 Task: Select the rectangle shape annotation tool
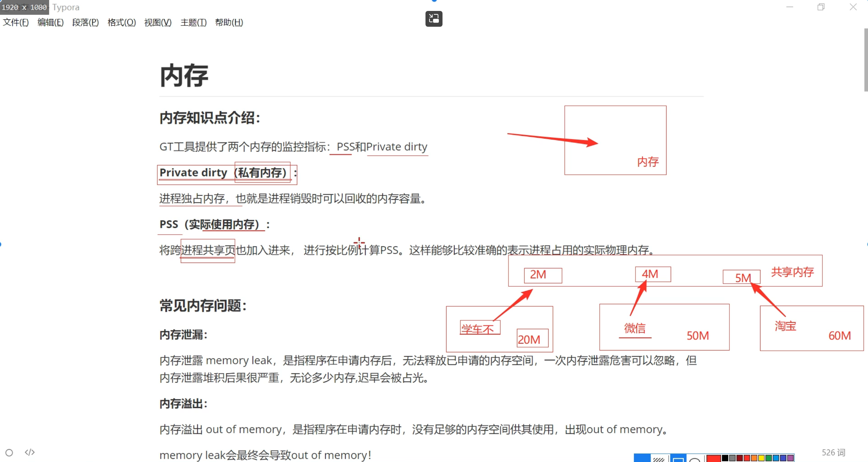(x=678, y=459)
